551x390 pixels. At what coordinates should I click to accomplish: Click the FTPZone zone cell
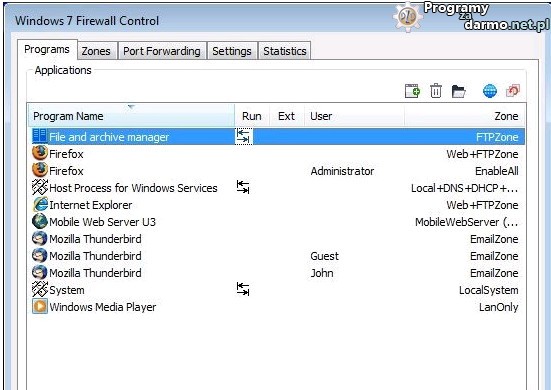pyautogui.click(x=497, y=137)
